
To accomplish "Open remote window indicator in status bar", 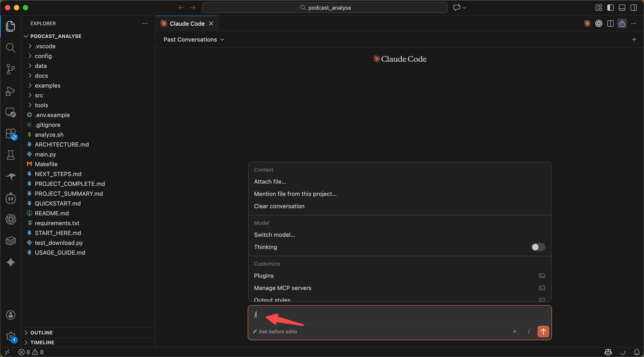I will [7, 352].
